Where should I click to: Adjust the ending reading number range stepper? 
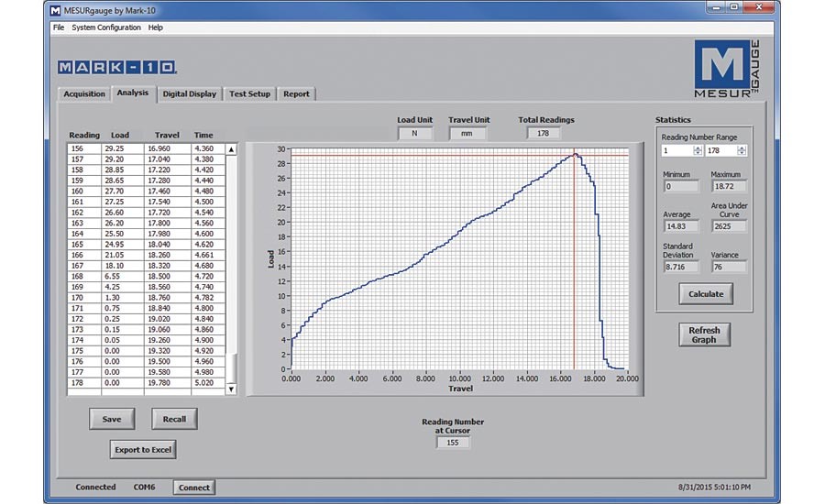click(742, 150)
